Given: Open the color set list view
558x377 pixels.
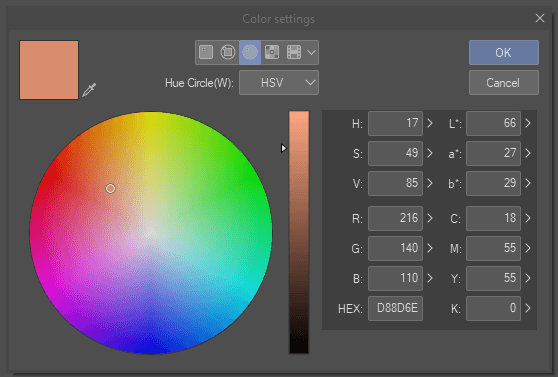Looking at the screenshot, I should 294,52.
